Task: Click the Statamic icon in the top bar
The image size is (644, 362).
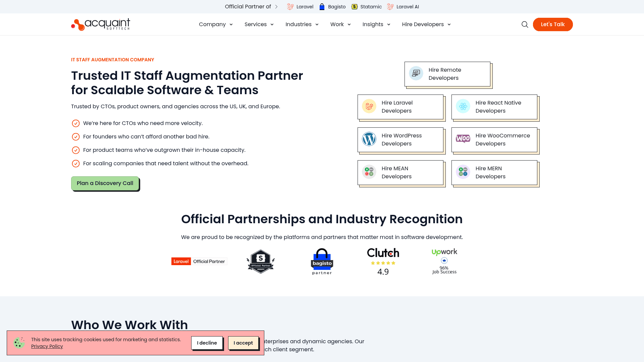Action: click(x=355, y=7)
